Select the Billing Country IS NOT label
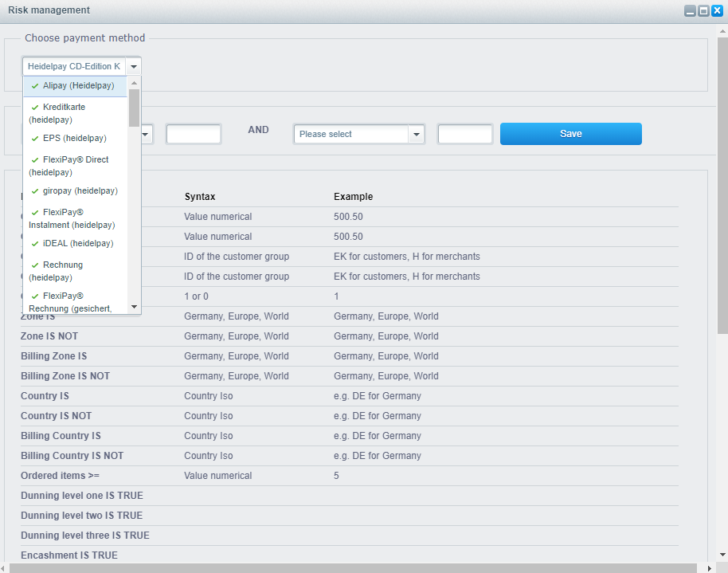This screenshot has width=728, height=573. (x=72, y=456)
